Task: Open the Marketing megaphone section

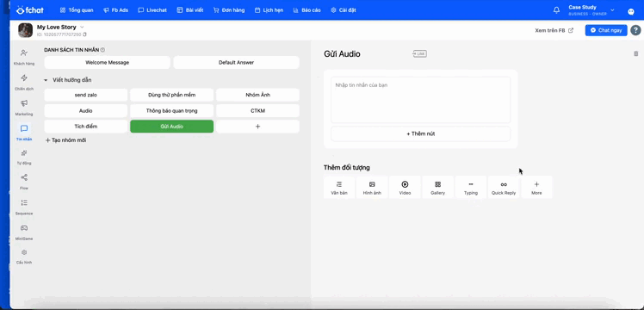Action: [x=24, y=107]
